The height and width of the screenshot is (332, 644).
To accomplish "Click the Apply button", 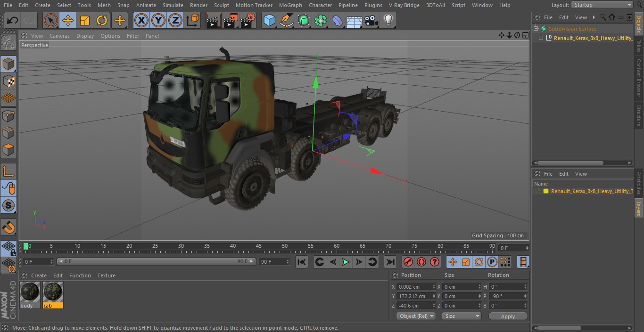I will tap(508, 316).
